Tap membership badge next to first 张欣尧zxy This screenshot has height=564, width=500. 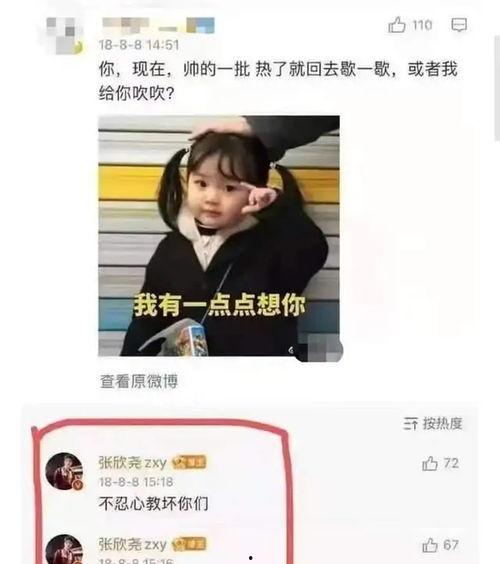tap(189, 463)
